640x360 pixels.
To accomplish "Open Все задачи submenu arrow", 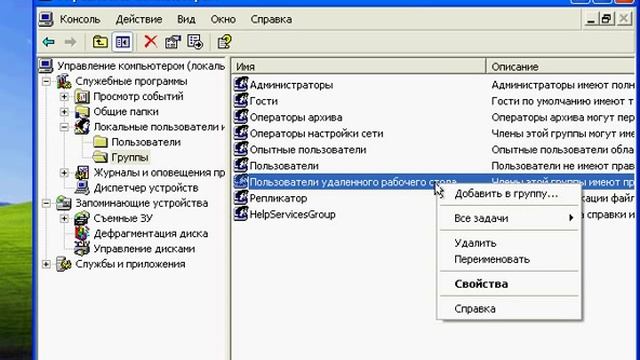I will click(571, 218).
